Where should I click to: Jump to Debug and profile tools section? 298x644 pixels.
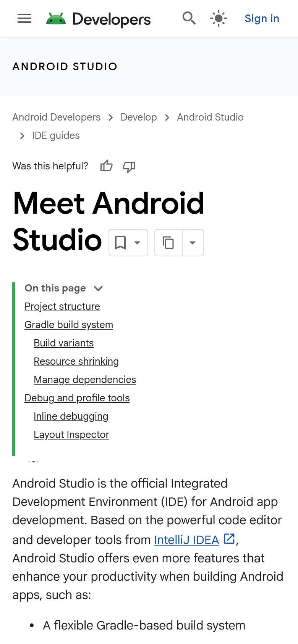click(x=77, y=398)
